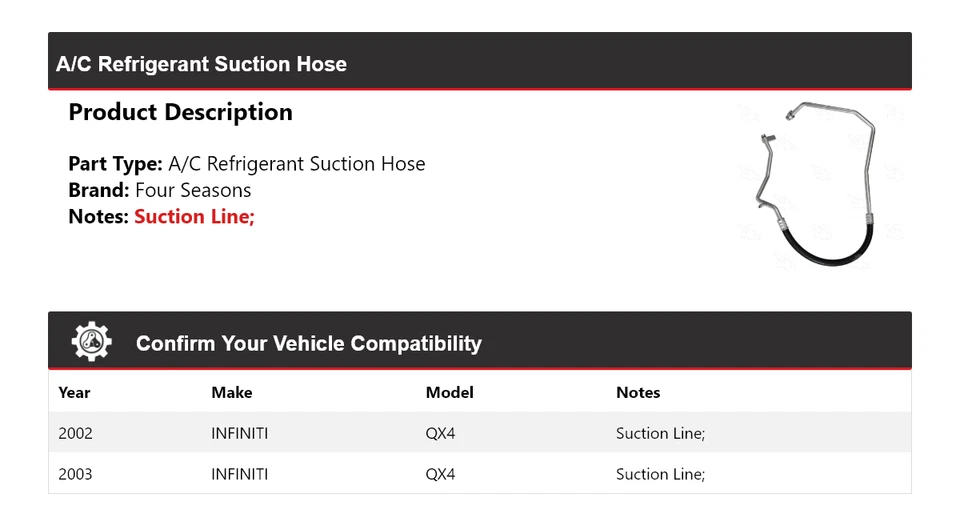Click the Make column header
The image size is (960, 526).
tap(231, 392)
